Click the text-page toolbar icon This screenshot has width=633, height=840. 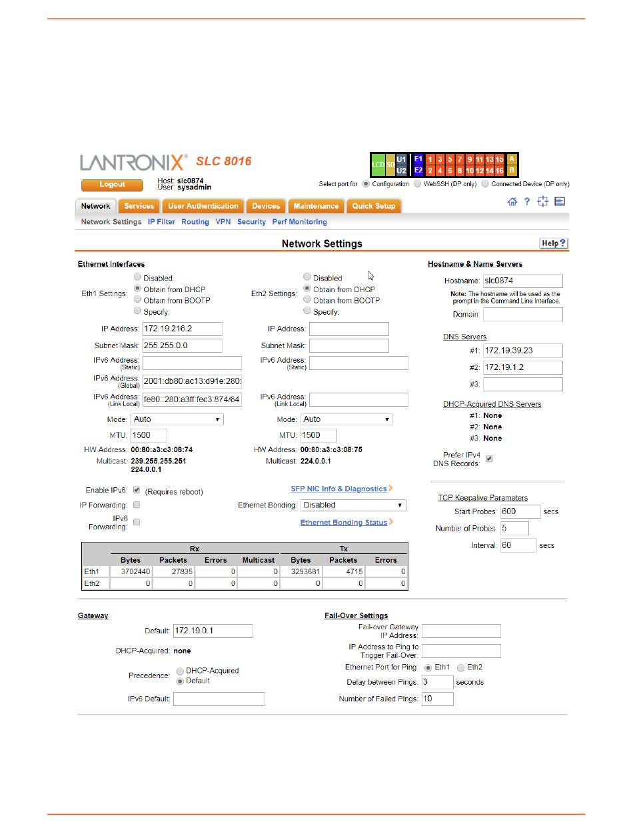pyautogui.click(x=560, y=201)
